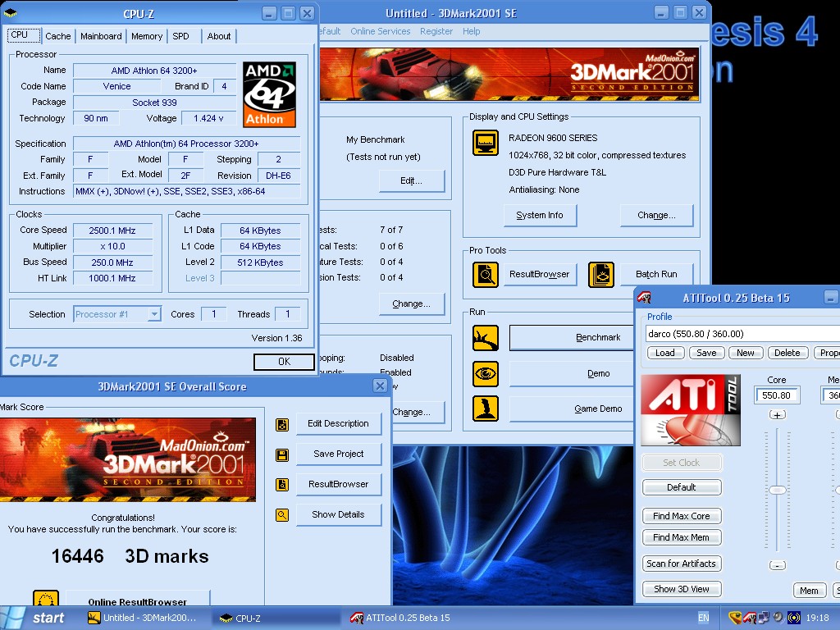This screenshot has height=630, width=840.
Task: Click the Save Project floppy disk icon
Action: point(282,454)
